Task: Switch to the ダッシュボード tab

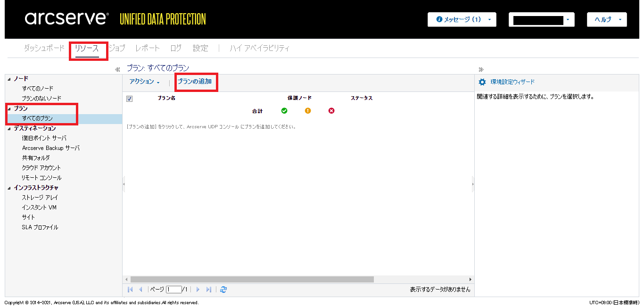Action: pyautogui.click(x=44, y=48)
